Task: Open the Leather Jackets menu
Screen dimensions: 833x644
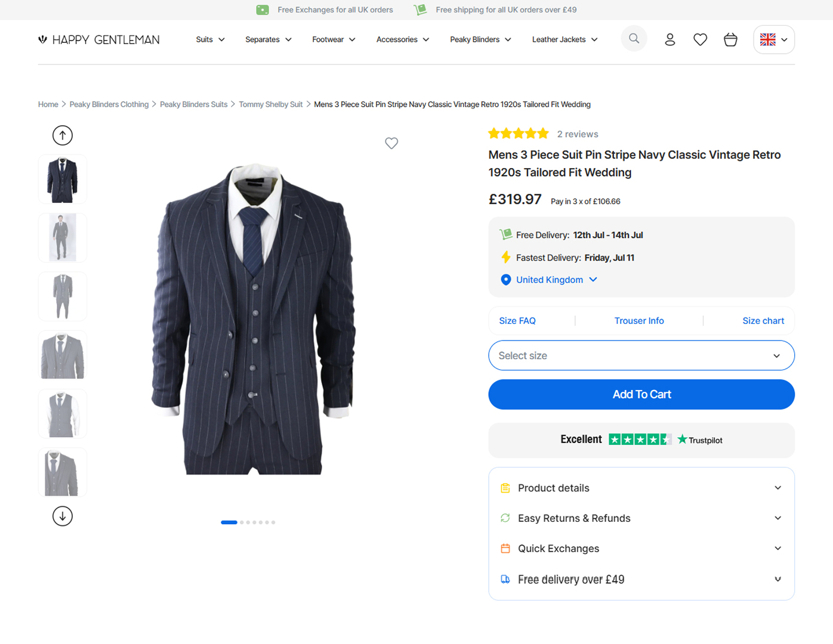Action: 564,39
